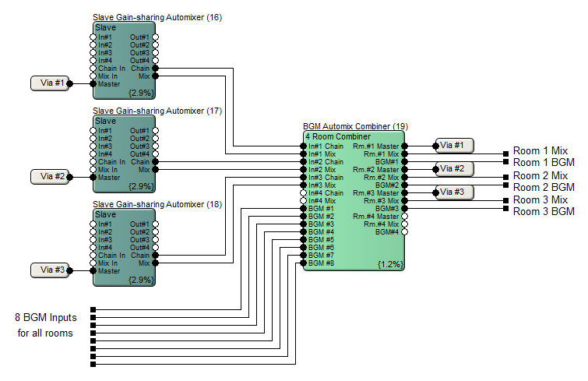
Task: Click the {1.2%} value on combiner block
Action: [390, 264]
